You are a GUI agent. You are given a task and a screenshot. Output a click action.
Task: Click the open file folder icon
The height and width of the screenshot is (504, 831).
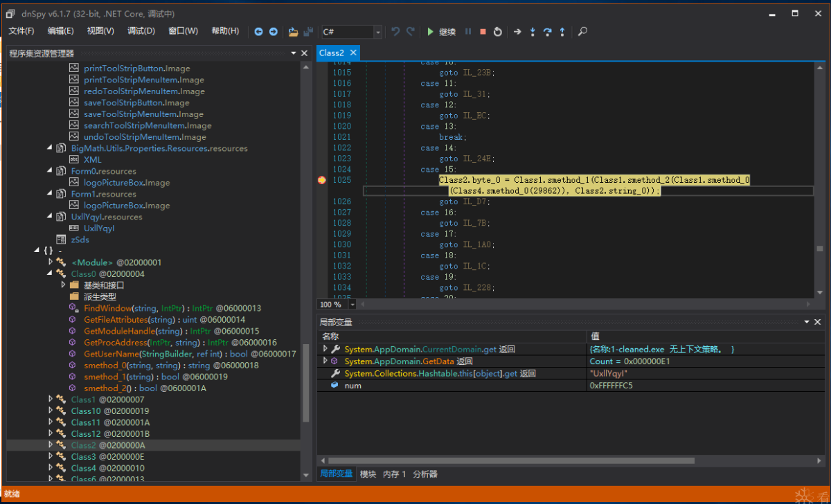pyautogui.click(x=293, y=32)
